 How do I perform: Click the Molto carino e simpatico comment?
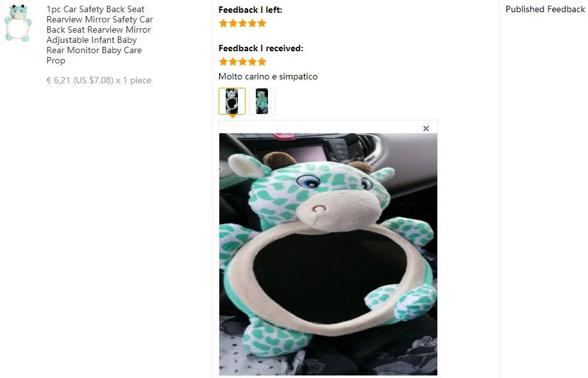tap(268, 76)
